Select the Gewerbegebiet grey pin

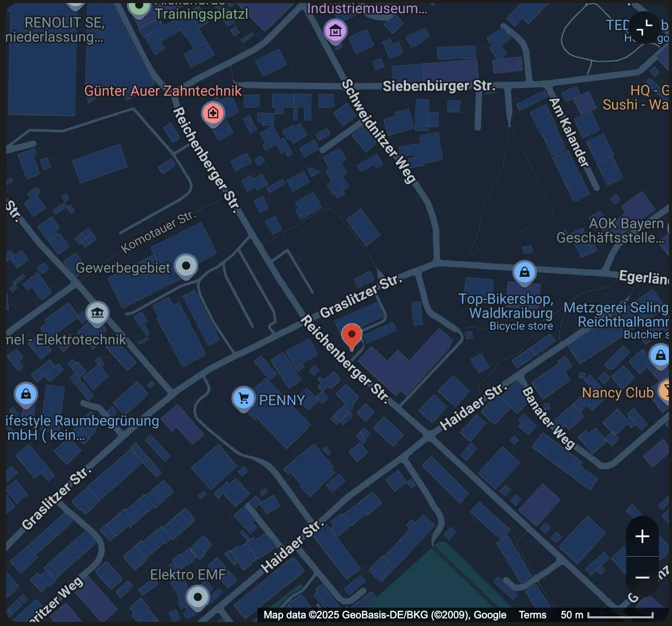pos(186,267)
